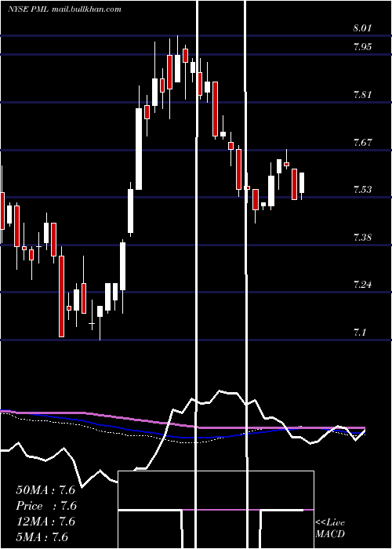Click the NYSE PML mail.bullkhan.com title text
392x549 pixels.
(x=64, y=9)
